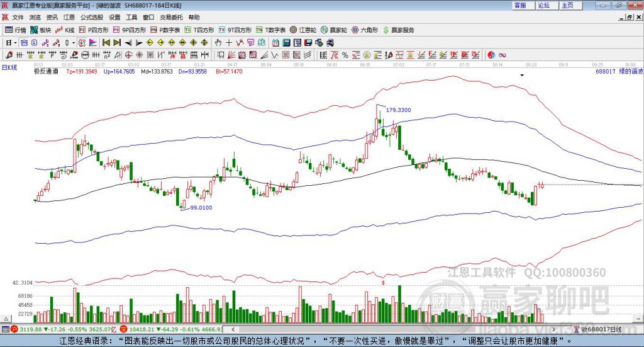The image size is (644, 347).
Task: Open the 公式选股 menu
Action: click(92, 17)
